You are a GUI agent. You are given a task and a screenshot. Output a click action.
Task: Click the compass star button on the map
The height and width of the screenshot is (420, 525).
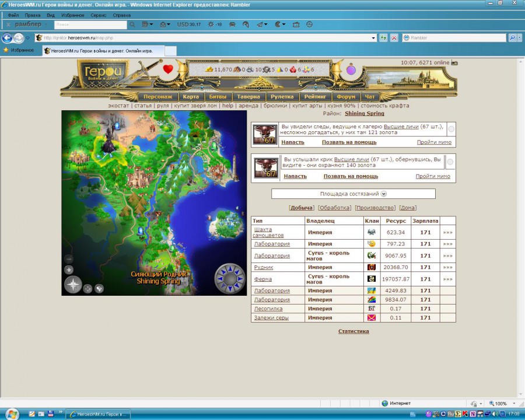click(73, 285)
